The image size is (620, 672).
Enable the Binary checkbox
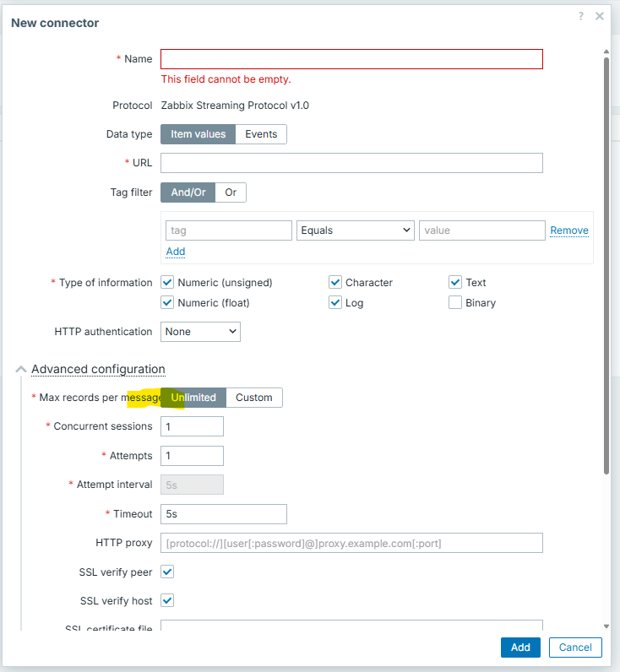coord(455,303)
